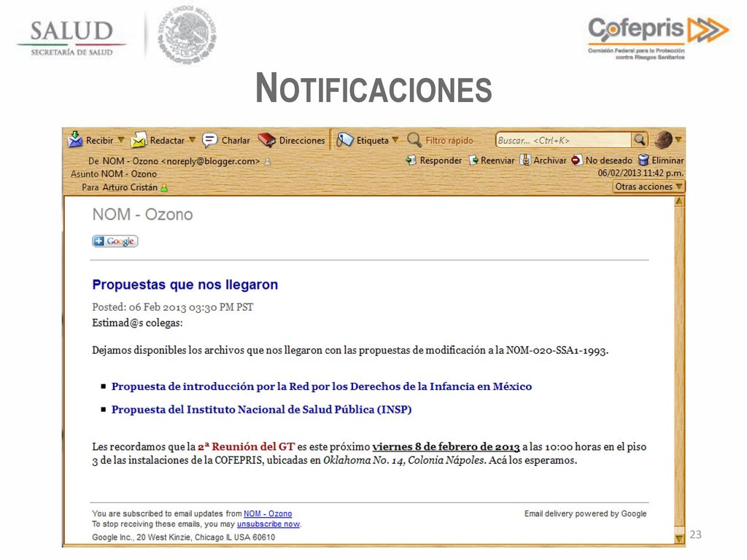Viewport: 747px width, 560px height.
Task: Expand the Redactar dropdown arrow
Action: [x=192, y=140]
